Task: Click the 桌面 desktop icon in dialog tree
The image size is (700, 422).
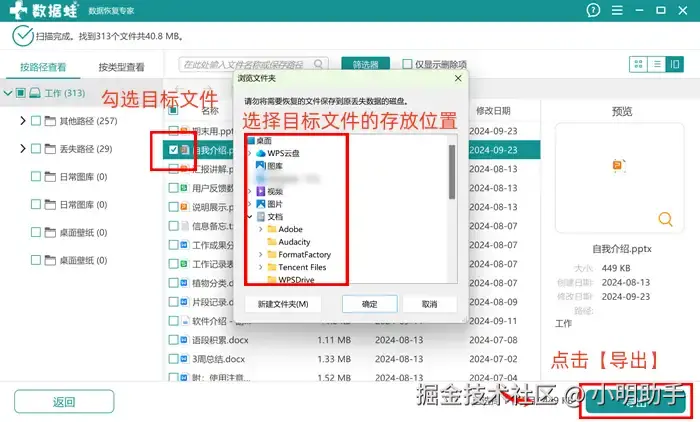Action: tap(251, 141)
